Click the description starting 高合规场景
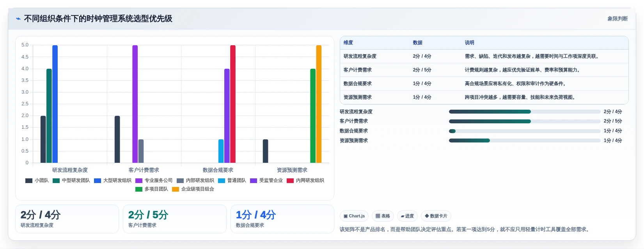Screen dimensions: 644x249 (x=515, y=84)
